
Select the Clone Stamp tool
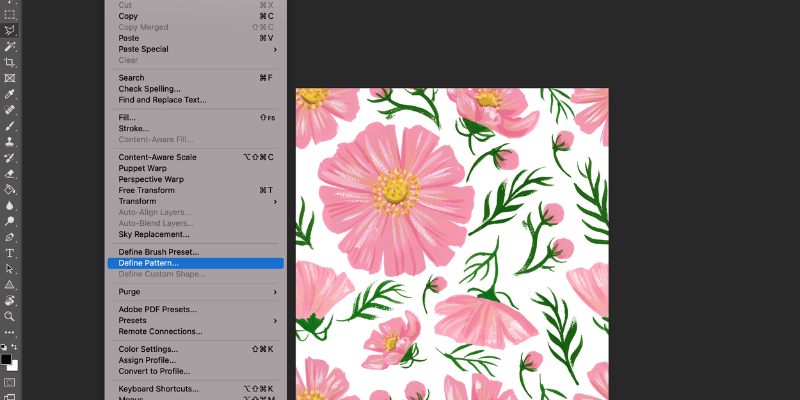[x=9, y=142]
